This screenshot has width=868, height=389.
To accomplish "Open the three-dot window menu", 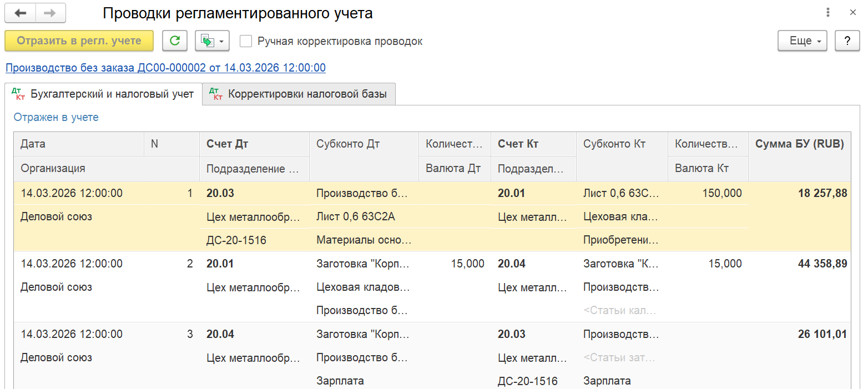I will pyautogui.click(x=827, y=12).
